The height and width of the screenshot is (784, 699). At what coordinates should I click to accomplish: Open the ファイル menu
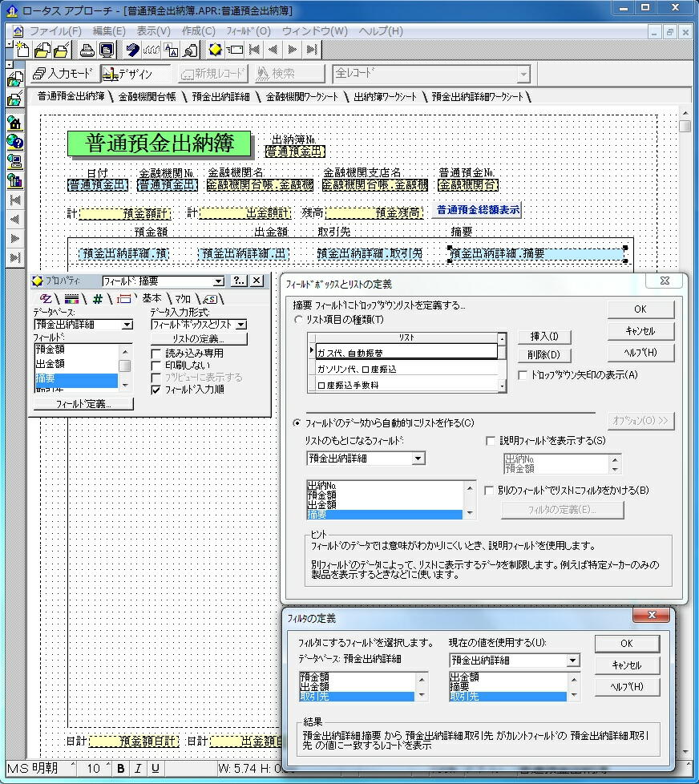pyautogui.click(x=55, y=31)
